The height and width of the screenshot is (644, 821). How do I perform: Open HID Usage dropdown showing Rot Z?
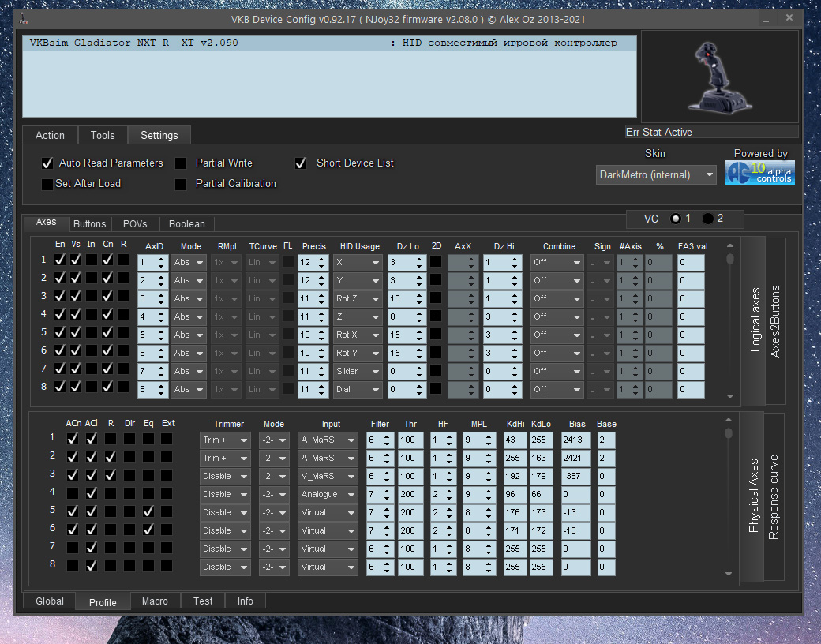pyautogui.click(x=357, y=298)
